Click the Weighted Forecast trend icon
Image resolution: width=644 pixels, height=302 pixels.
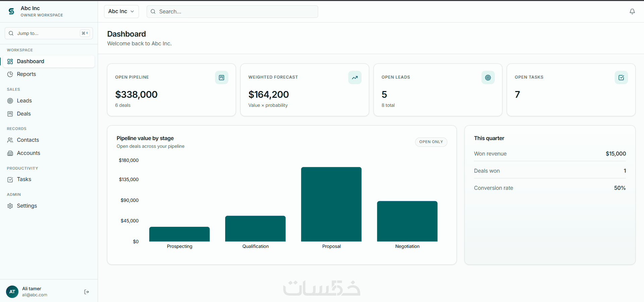pos(355,78)
